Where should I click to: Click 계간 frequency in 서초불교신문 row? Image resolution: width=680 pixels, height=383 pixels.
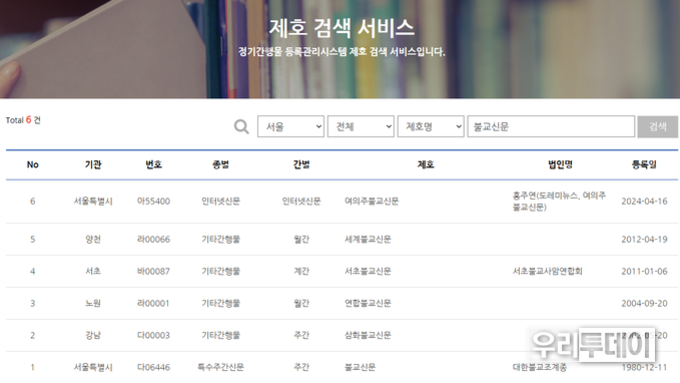(301, 272)
